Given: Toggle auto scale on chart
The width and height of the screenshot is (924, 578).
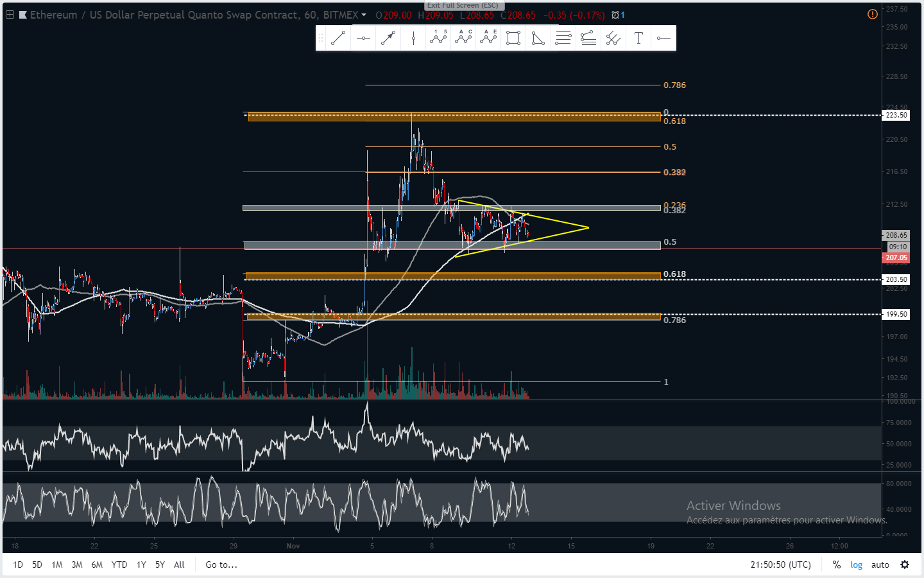Looking at the screenshot, I should tap(880, 565).
